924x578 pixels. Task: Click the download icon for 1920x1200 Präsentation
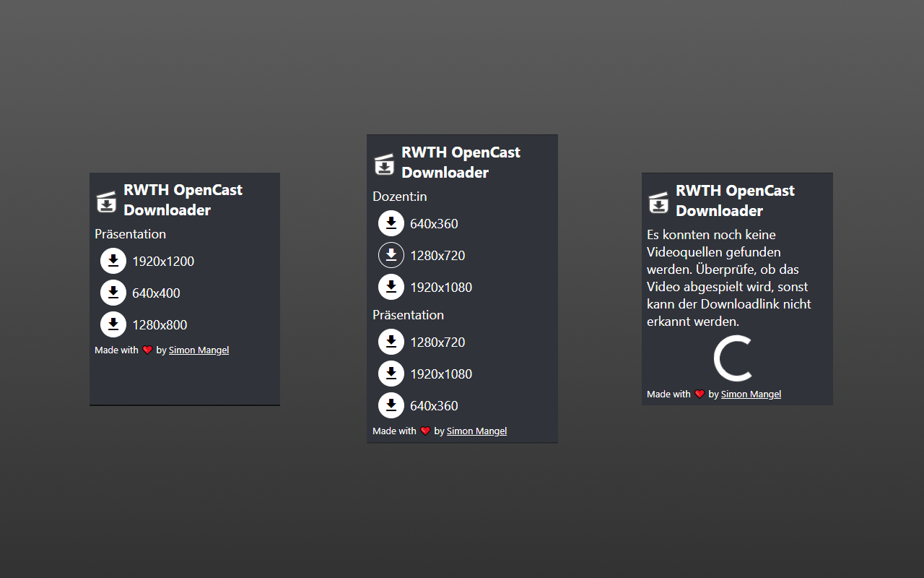113,261
